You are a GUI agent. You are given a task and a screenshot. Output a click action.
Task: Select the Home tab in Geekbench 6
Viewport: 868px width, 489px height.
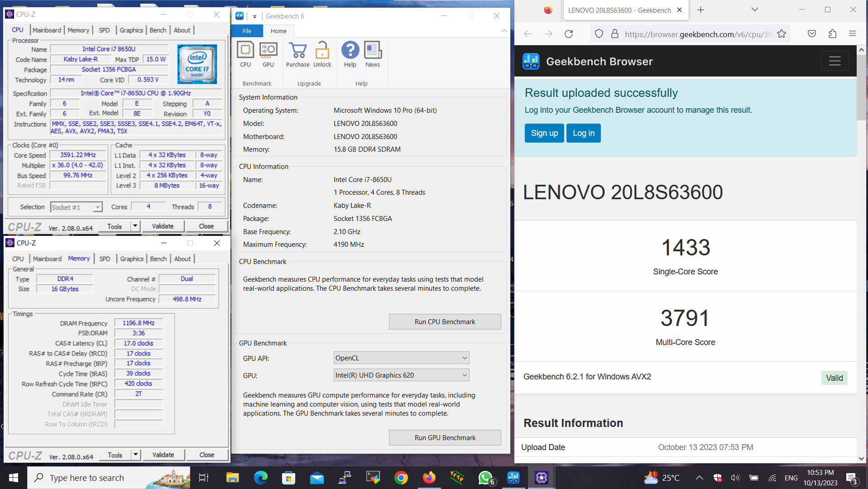(278, 31)
